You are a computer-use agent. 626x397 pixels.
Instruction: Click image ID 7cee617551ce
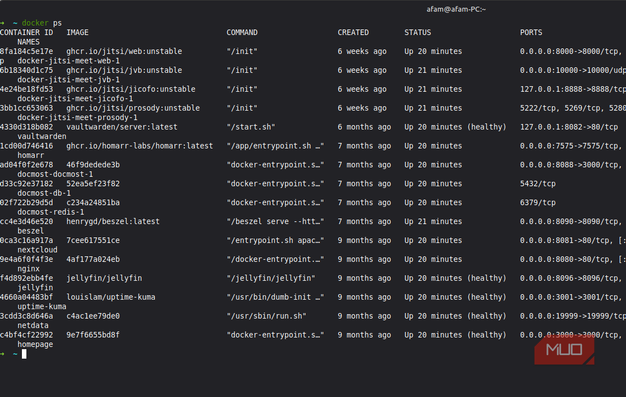pyautogui.click(x=93, y=240)
